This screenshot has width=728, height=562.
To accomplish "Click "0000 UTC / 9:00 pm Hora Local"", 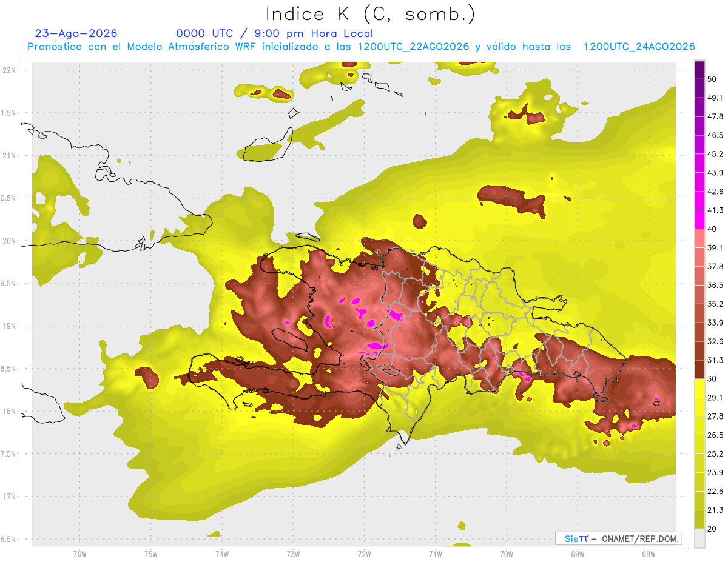I will [275, 33].
